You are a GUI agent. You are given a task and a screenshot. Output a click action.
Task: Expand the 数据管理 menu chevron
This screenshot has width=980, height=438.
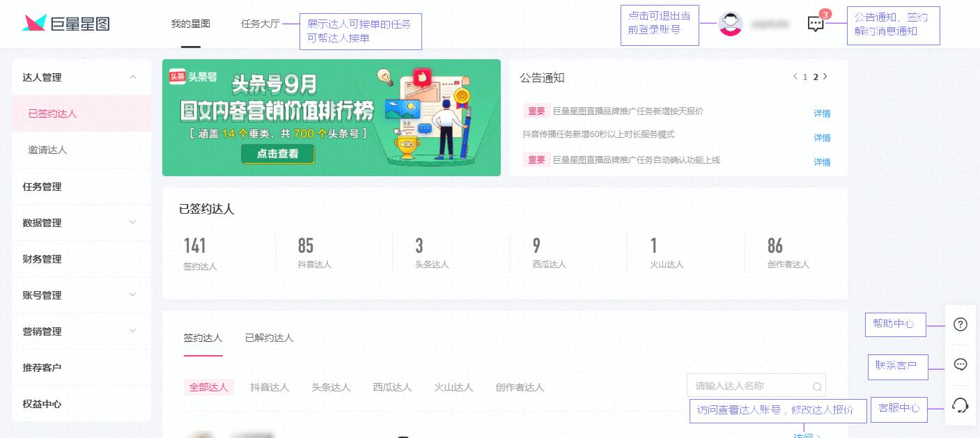pyautogui.click(x=133, y=222)
